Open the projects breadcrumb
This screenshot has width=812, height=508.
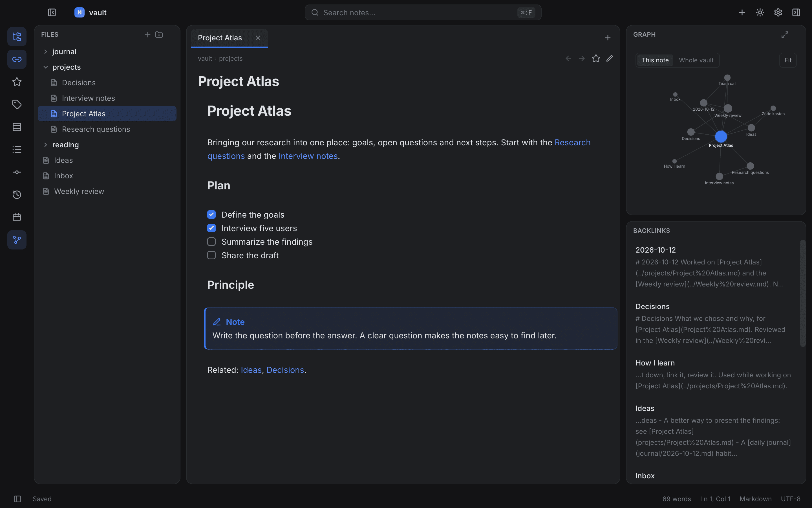[x=231, y=58]
